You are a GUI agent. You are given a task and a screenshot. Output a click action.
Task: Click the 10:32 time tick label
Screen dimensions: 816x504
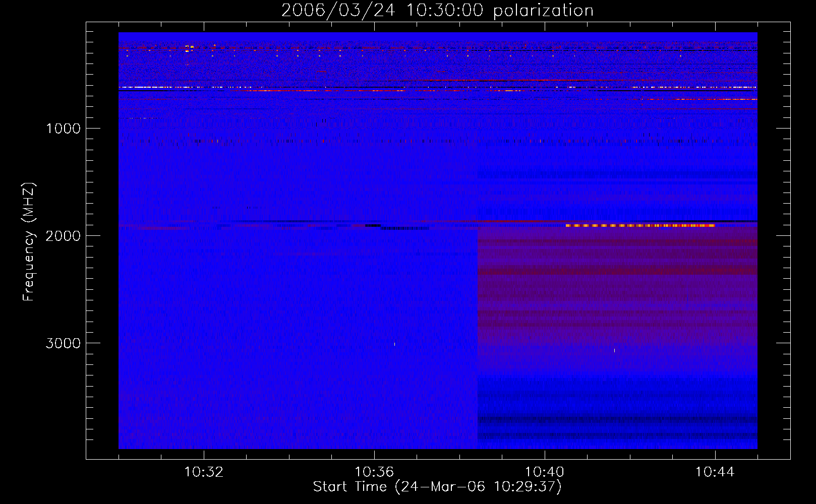pos(204,472)
